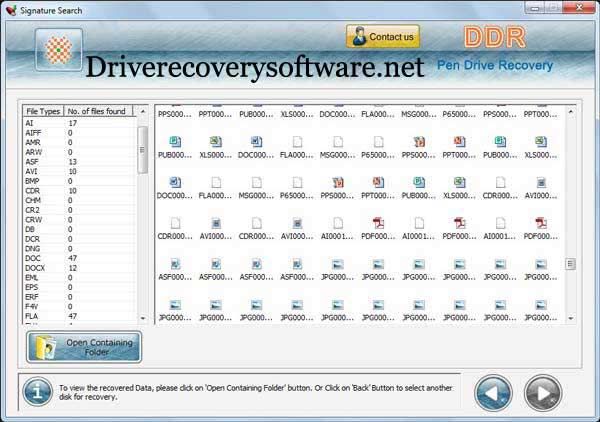Select the ERF file type row
The image size is (600, 422).
point(79,297)
